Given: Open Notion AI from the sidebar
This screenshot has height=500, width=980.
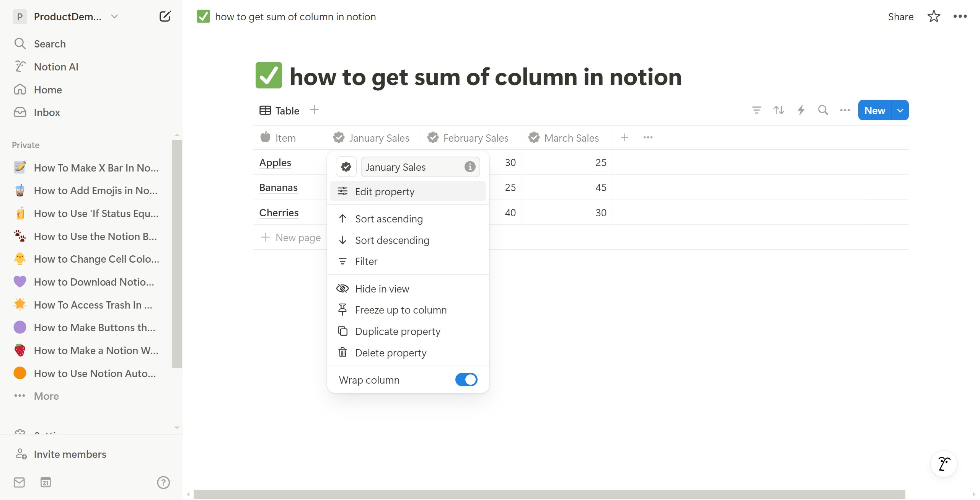Looking at the screenshot, I should click(x=56, y=67).
